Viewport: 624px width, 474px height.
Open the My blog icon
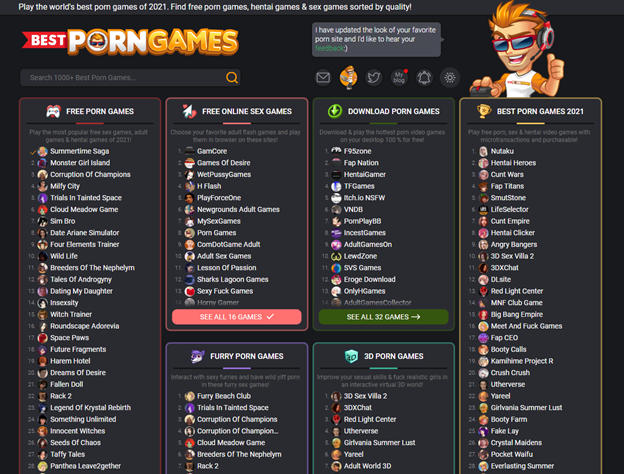point(399,77)
